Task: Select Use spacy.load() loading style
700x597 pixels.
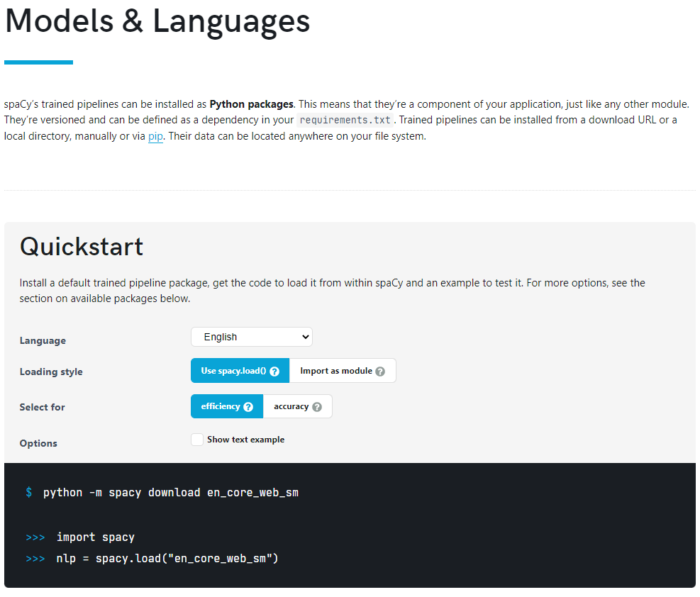Action: pyautogui.click(x=240, y=371)
